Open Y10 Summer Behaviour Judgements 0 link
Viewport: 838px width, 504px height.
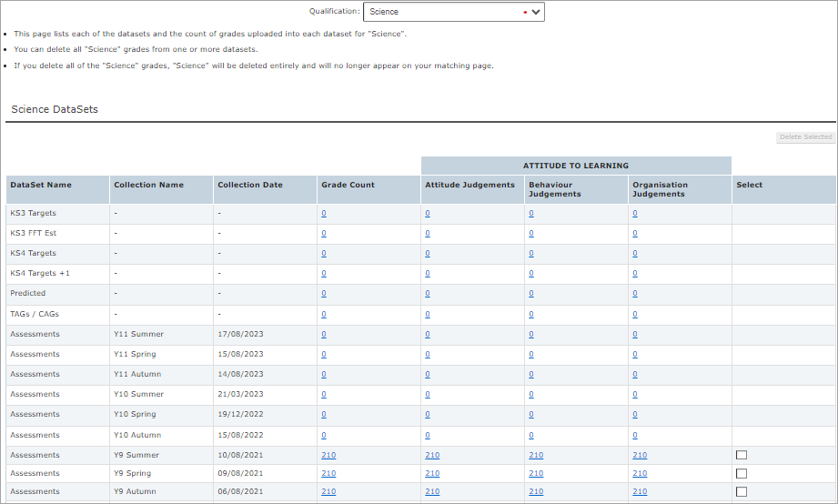531,394
